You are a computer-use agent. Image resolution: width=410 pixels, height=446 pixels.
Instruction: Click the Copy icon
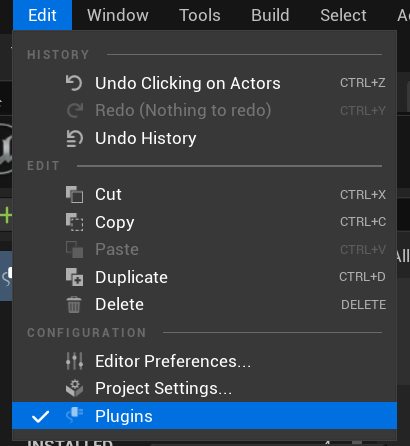(74, 222)
